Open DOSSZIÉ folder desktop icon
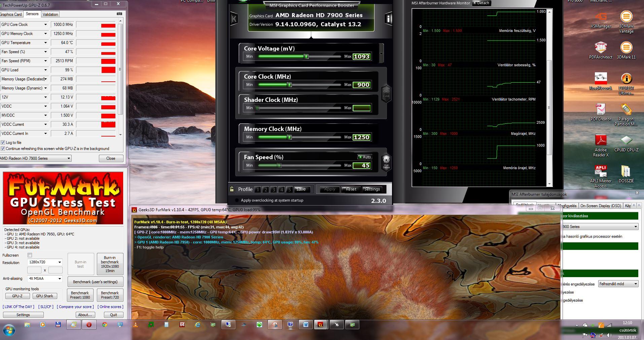Viewport: 644px width, 340px height. [x=626, y=174]
